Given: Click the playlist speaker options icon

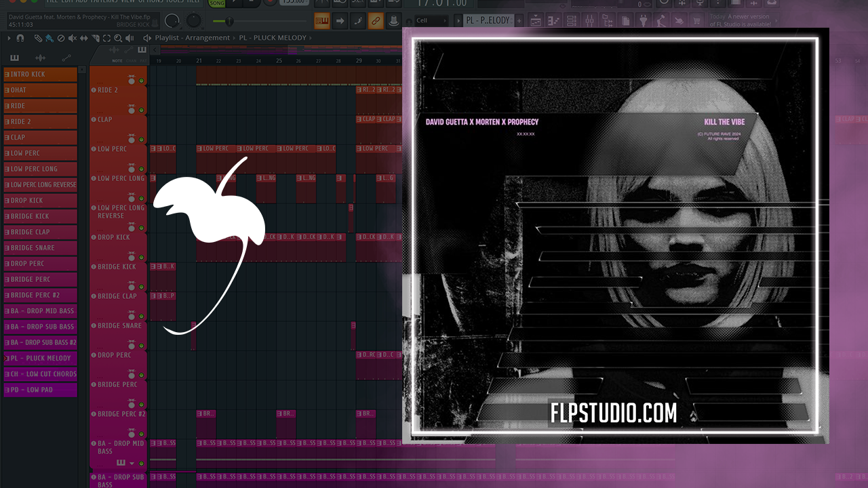Looking at the screenshot, I should click(x=147, y=38).
